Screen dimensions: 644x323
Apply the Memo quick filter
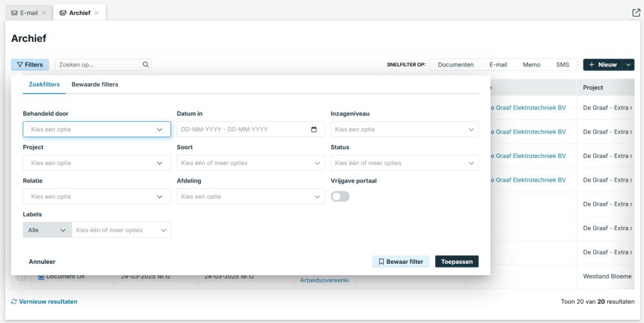click(x=531, y=64)
